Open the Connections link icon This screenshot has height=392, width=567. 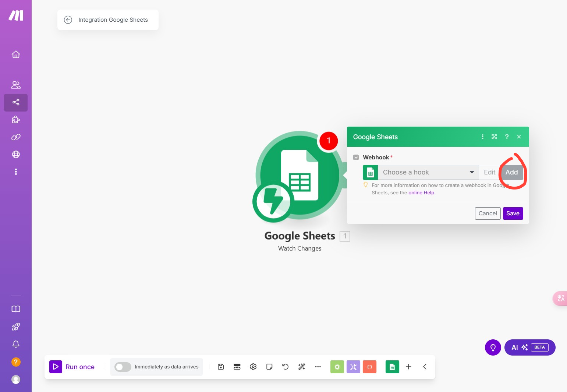(x=16, y=137)
